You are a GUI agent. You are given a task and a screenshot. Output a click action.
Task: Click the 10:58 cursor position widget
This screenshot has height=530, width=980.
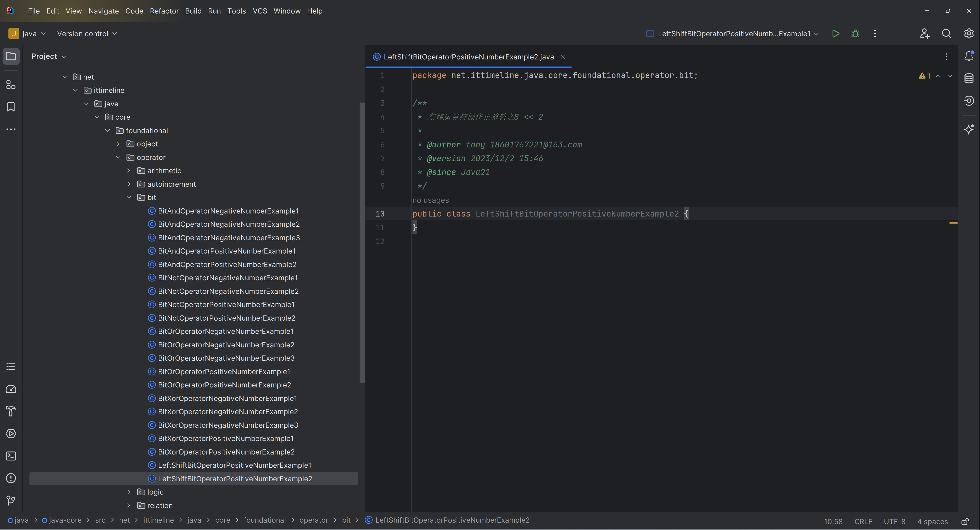pos(833,521)
